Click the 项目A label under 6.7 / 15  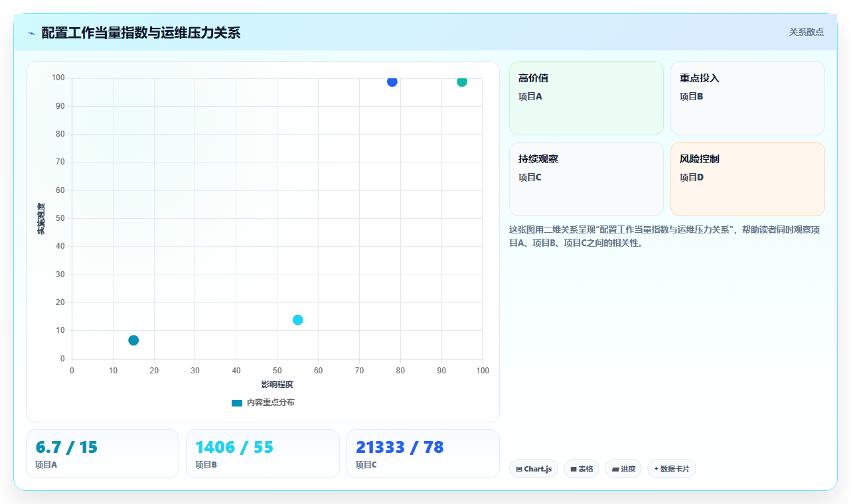point(46,465)
